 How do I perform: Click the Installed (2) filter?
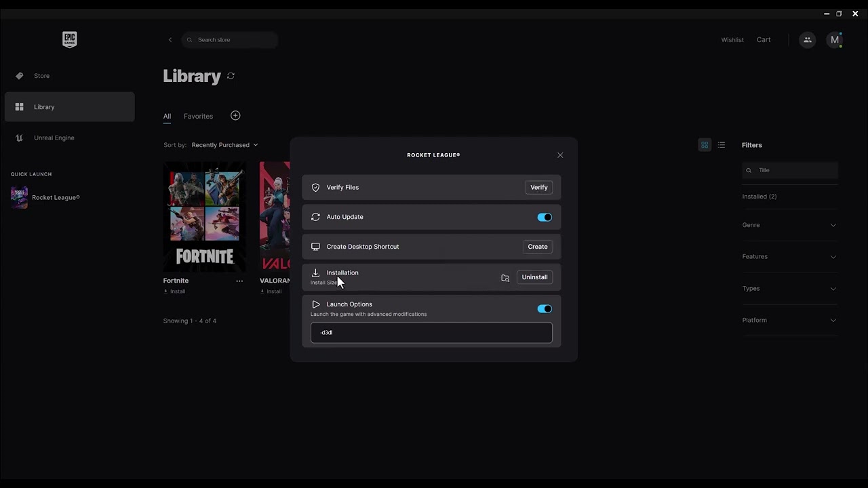(x=759, y=197)
